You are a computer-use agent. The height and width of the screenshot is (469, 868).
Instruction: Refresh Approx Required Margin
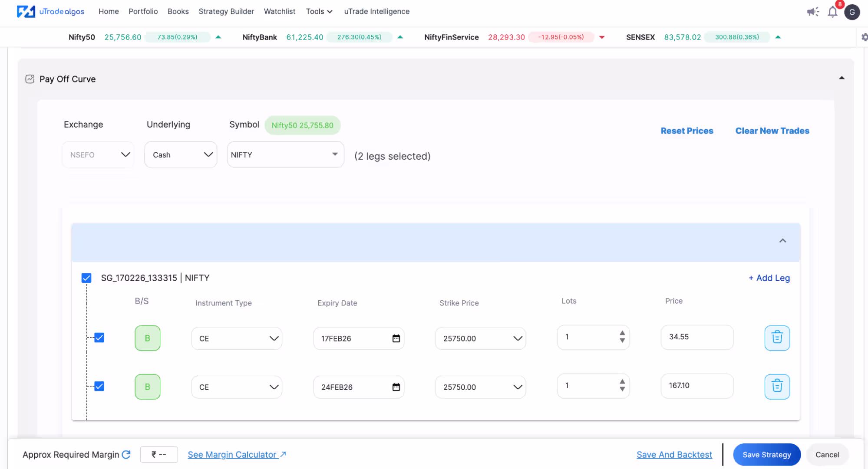coord(126,454)
